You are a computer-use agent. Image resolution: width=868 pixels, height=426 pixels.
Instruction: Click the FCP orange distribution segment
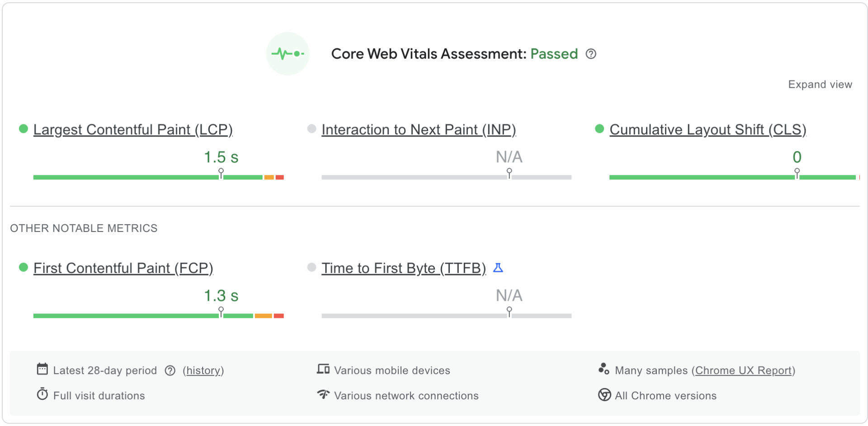[x=263, y=316]
